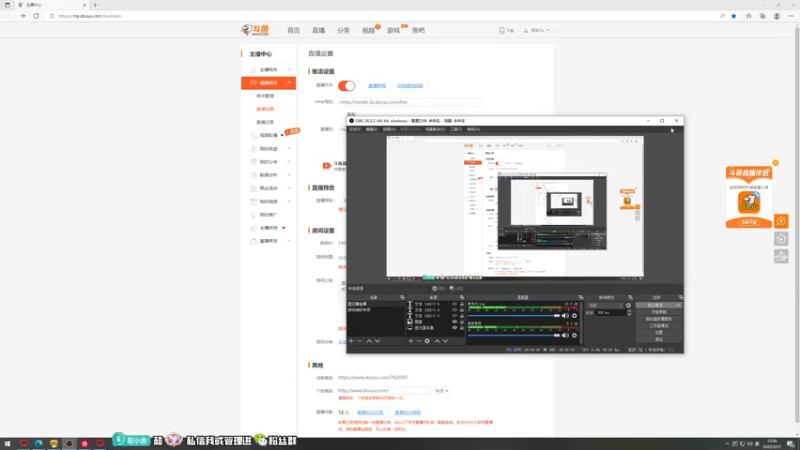The width and height of the screenshot is (800, 450).
Task: Open the 文件 menu in OBS
Action: 355,130
